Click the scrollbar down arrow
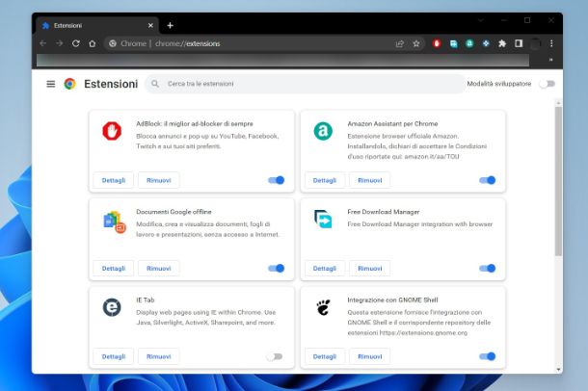Screen dimensions: 588x391 pyautogui.click(x=559, y=369)
